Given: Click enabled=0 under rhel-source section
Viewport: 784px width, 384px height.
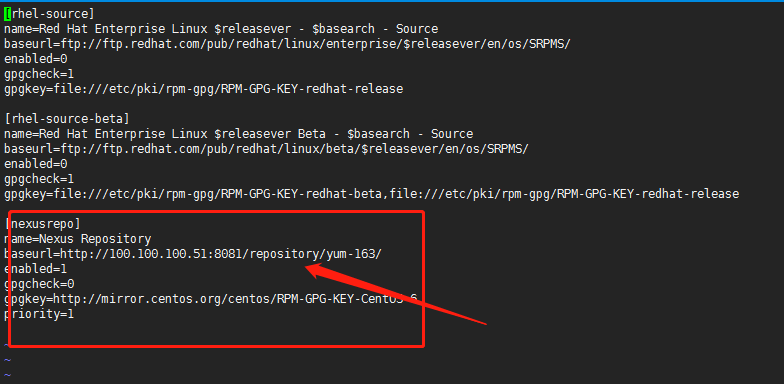Looking at the screenshot, I should point(36,59).
